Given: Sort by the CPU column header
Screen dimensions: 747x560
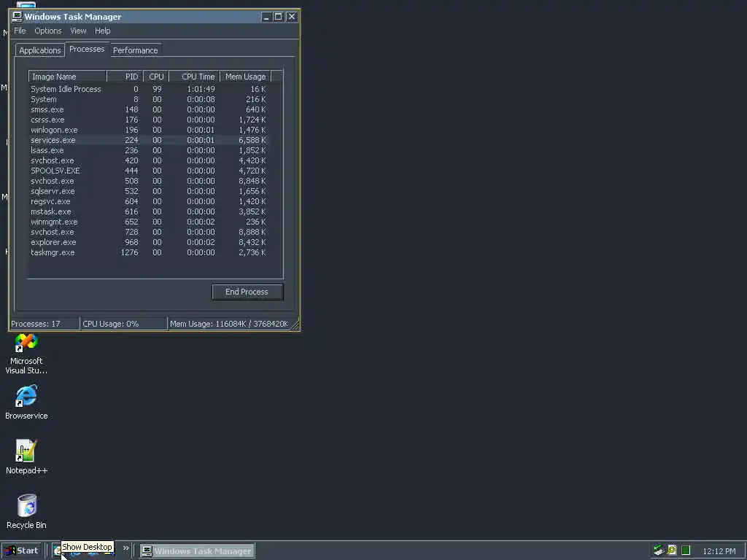Looking at the screenshot, I should (156, 77).
